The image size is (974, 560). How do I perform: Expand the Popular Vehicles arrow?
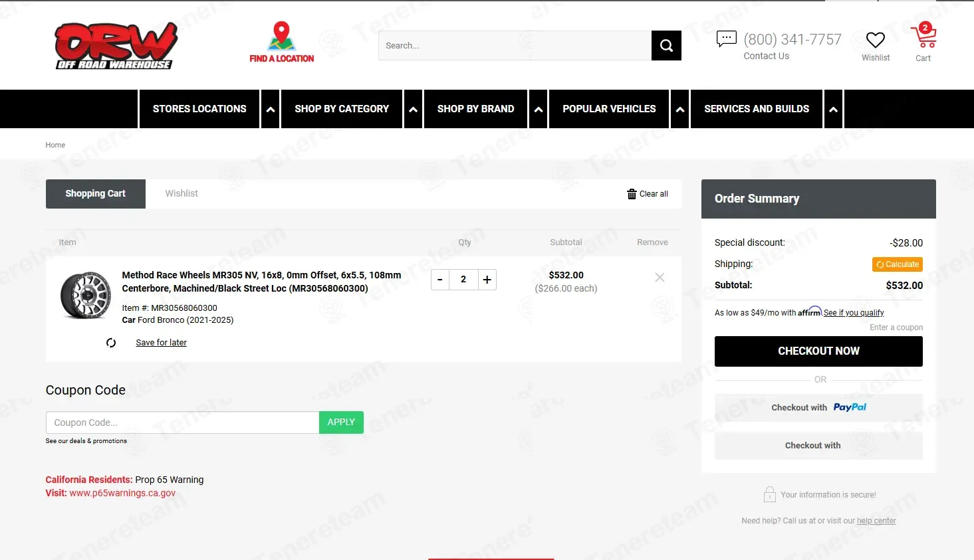(x=680, y=109)
